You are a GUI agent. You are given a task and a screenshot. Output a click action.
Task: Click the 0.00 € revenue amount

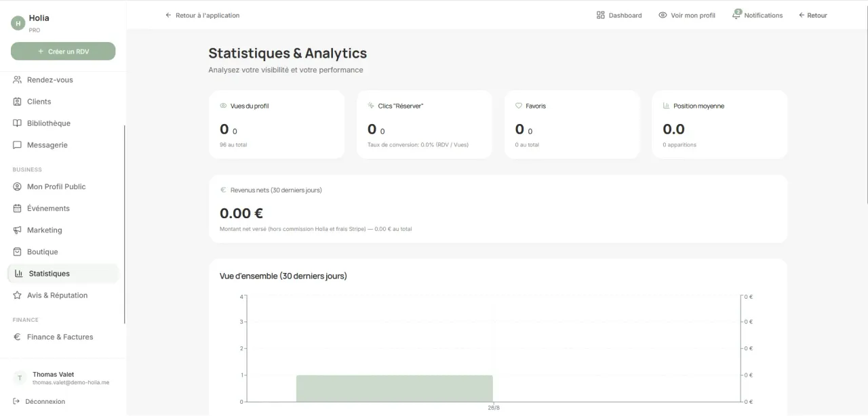pyautogui.click(x=241, y=213)
